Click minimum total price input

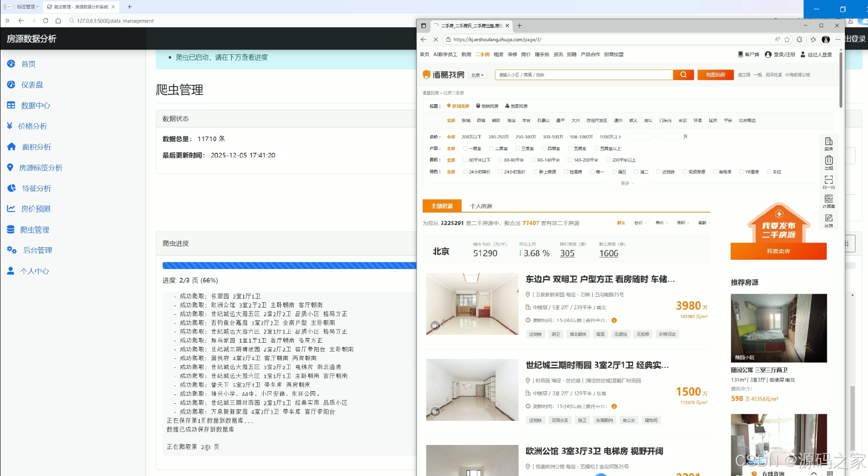pos(640,137)
